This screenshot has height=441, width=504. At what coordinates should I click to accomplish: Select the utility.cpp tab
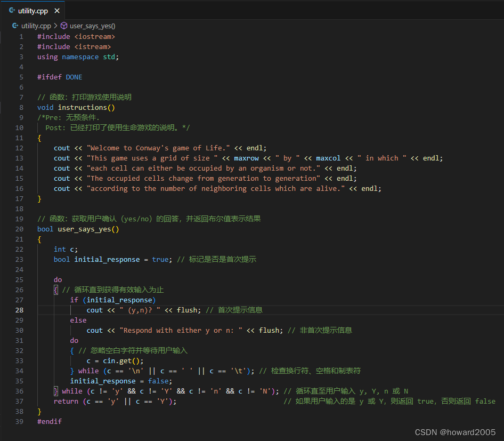click(33, 11)
